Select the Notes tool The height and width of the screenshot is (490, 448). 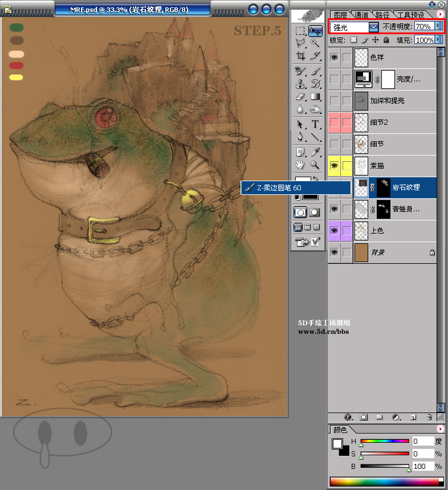(x=300, y=152)
